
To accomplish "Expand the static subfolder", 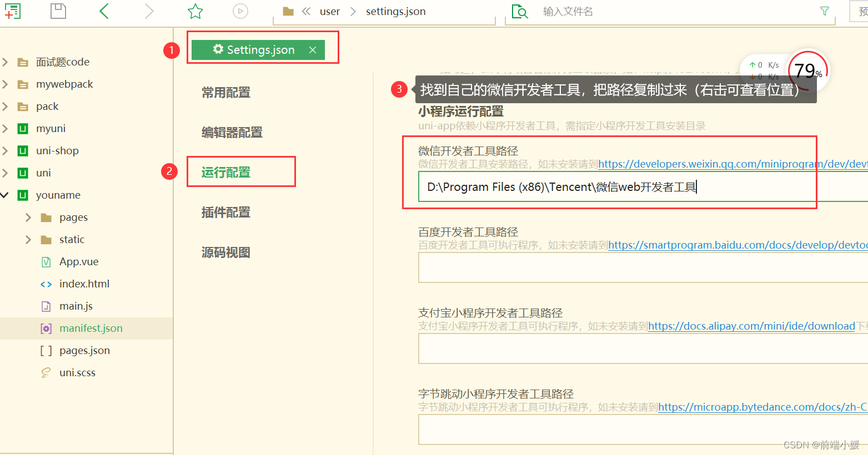I will click(28, 240).
